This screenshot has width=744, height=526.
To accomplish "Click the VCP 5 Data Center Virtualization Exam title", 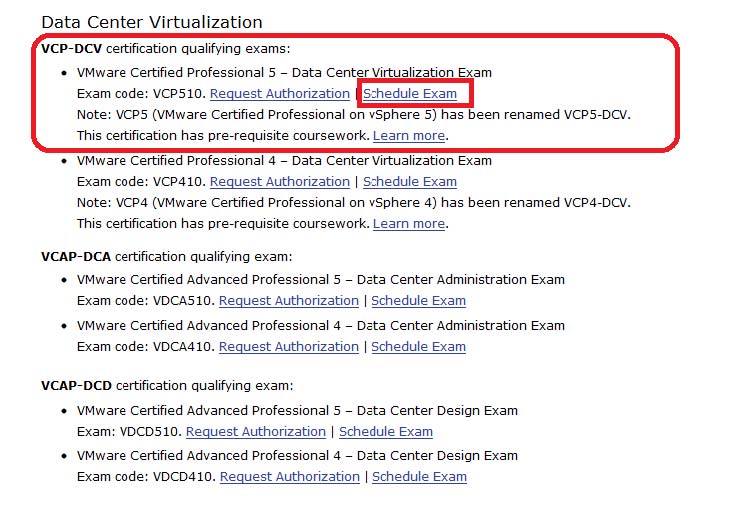I will pyautogui.click(x=284, y=73).
